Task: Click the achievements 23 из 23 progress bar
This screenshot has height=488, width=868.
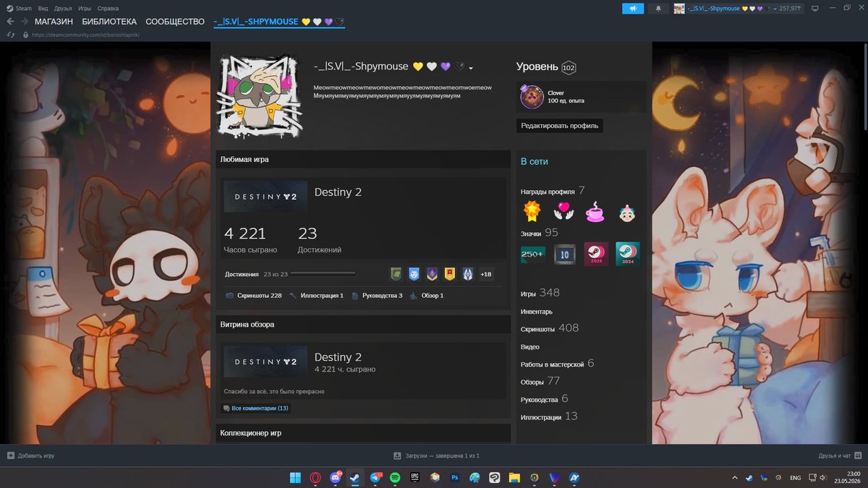Action: [323, 274]
